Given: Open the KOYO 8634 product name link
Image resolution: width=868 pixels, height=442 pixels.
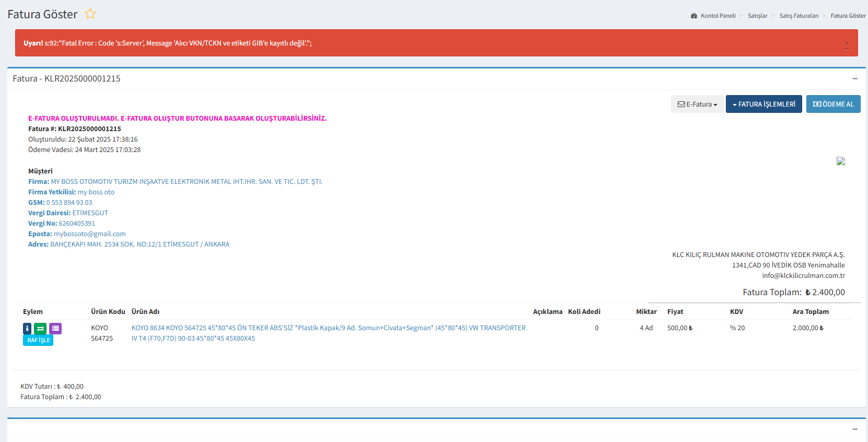Looking at the screenshot, I should click(x=328, y=328).
